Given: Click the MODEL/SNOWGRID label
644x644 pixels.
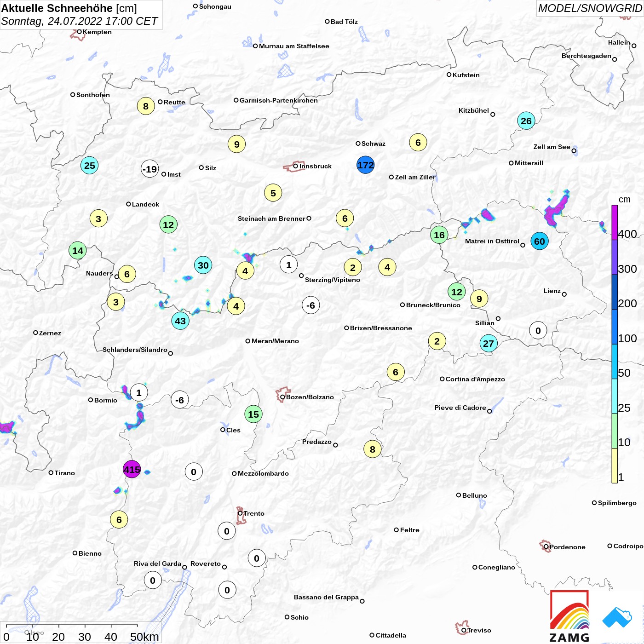Looking at the screenshot, I should point(590,8).
